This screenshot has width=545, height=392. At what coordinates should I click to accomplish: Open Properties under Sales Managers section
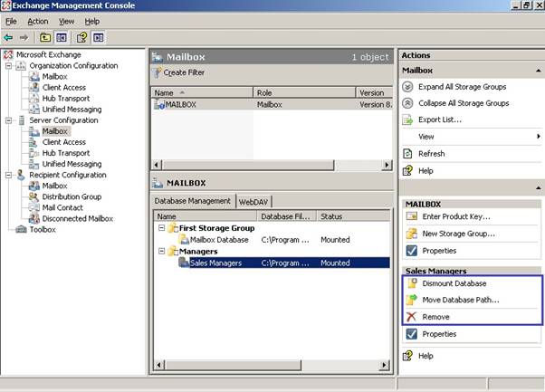tap(439, 334)
